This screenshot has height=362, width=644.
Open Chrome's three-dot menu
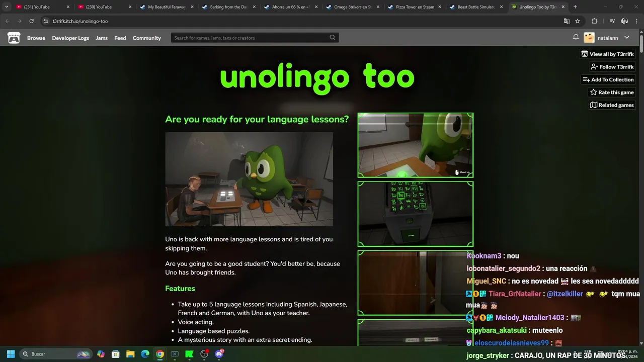point(636,21)
